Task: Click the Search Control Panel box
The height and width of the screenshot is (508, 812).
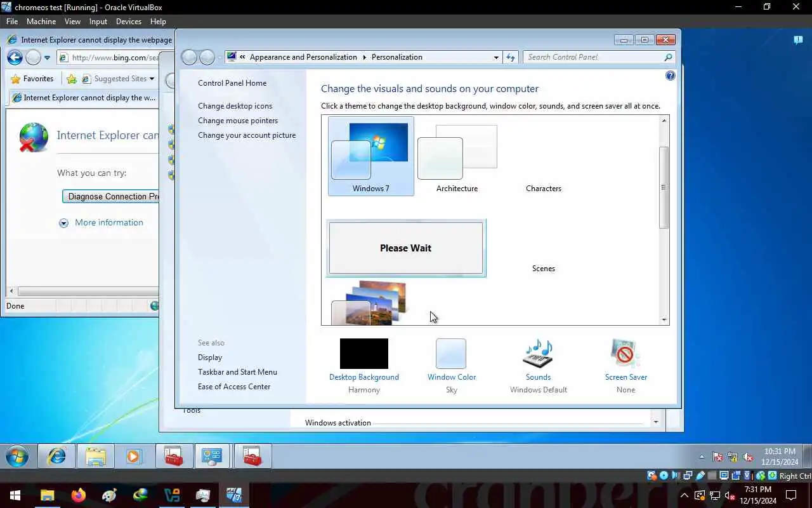Action: click(599, 57)
